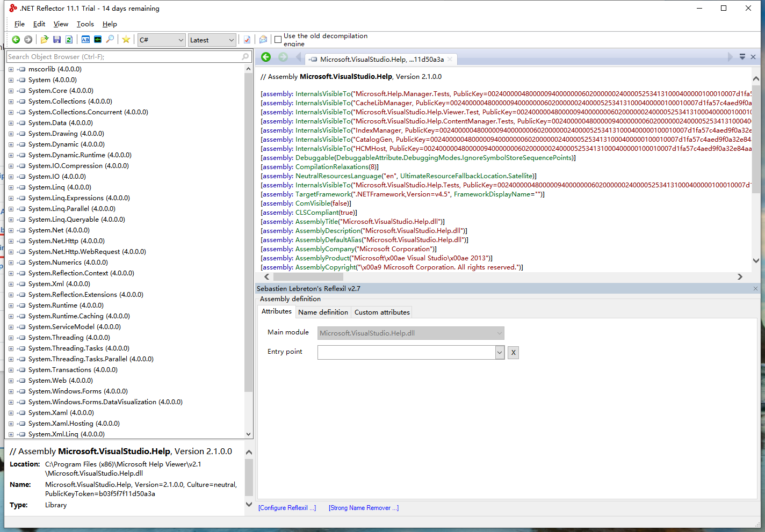Select System.Linq.Expressions (4.0.0.0) in tree

point(79,198)
